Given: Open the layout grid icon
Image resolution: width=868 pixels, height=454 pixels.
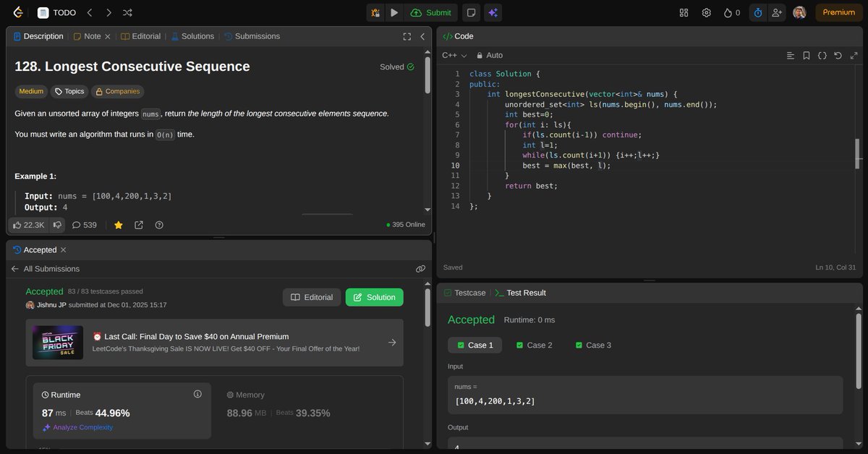Looking at the screenshot, I should [684, 12].
